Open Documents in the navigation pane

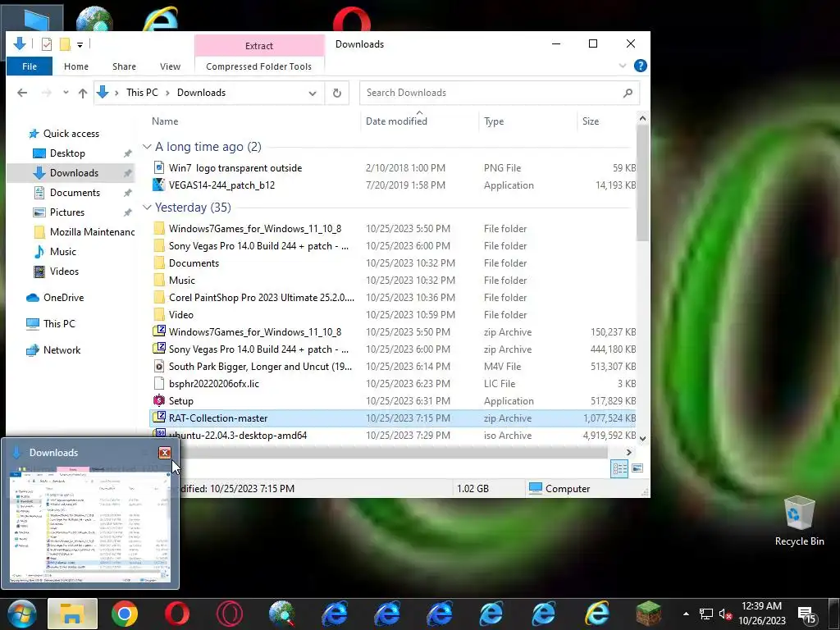tap(75, 192)
